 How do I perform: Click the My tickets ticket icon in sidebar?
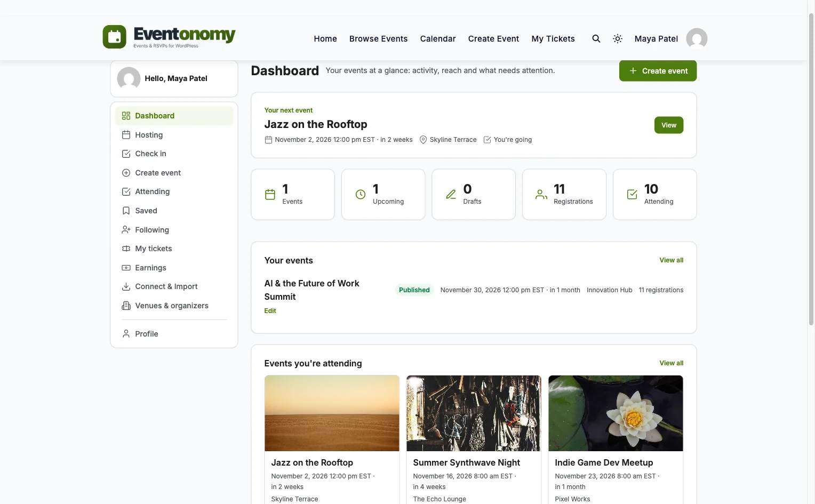126,249
